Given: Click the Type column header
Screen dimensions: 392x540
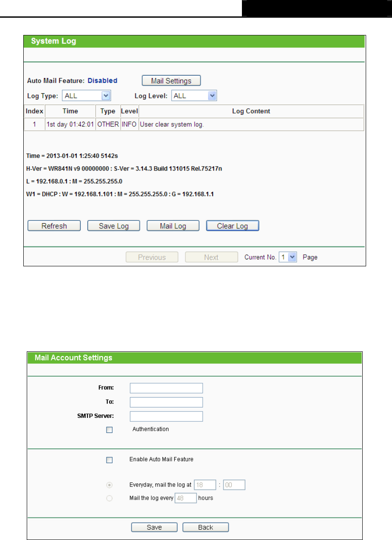Looking at the screenshot, I should 108,111.
